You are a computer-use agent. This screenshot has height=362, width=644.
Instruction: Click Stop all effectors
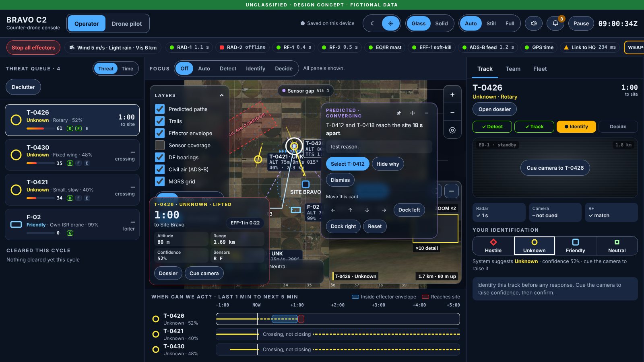(33, 47)
